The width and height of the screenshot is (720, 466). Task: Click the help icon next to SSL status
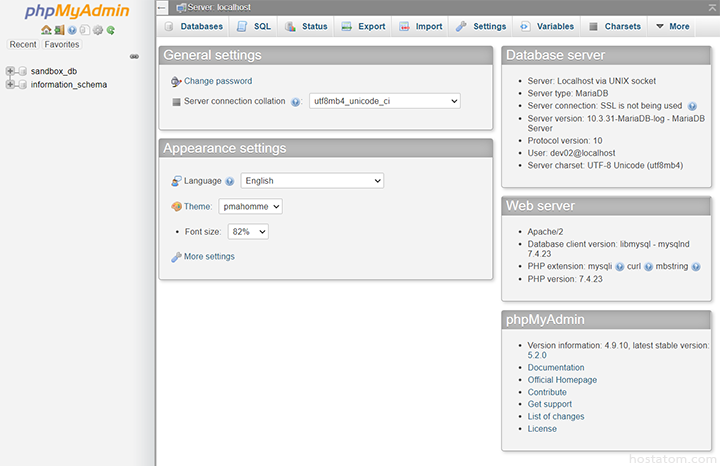(x=692, y=106)
